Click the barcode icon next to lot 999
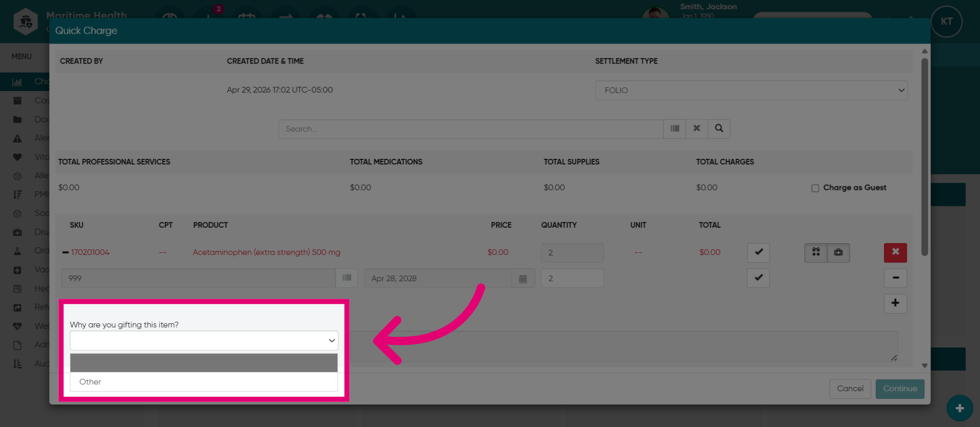The image size is (980, 427). click(x=347, y=278)
